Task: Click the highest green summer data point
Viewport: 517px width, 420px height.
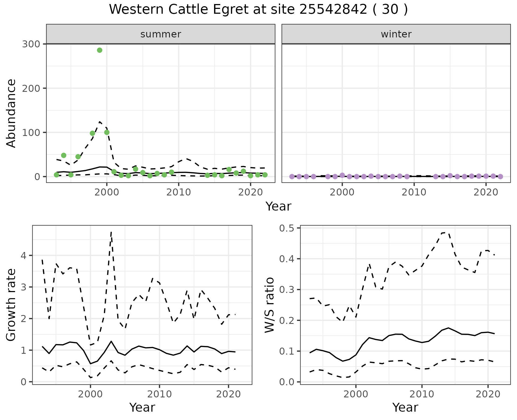Action: (100, 50)
